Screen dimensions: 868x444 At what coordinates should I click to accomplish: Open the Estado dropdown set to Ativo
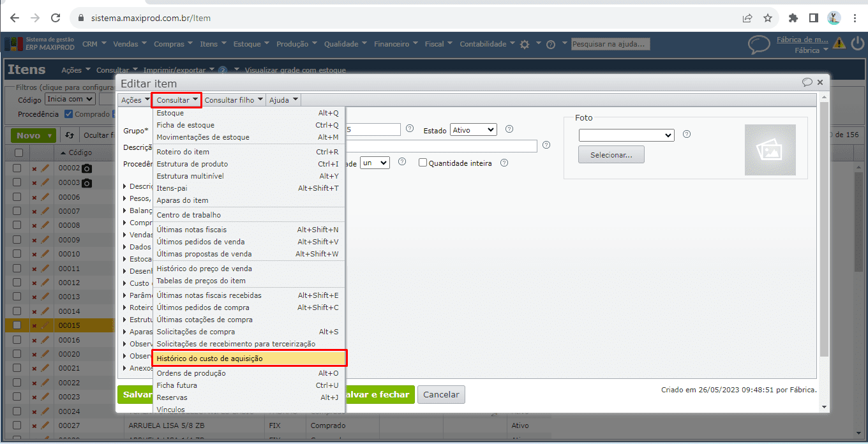[473, 129]
